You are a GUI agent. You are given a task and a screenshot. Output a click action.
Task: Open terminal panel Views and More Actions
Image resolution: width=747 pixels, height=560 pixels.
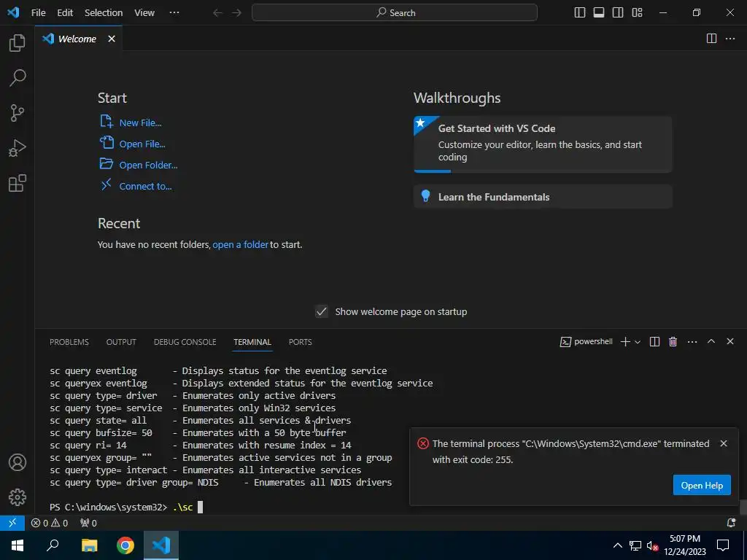click(692, 342)
